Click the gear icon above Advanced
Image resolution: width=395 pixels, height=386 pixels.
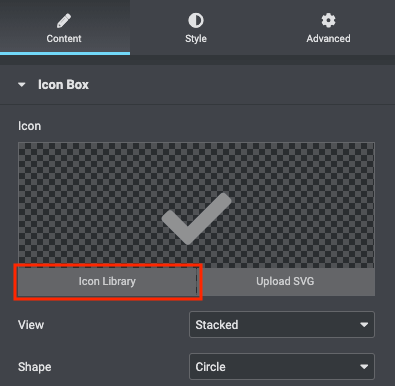(x=328, y=20)
